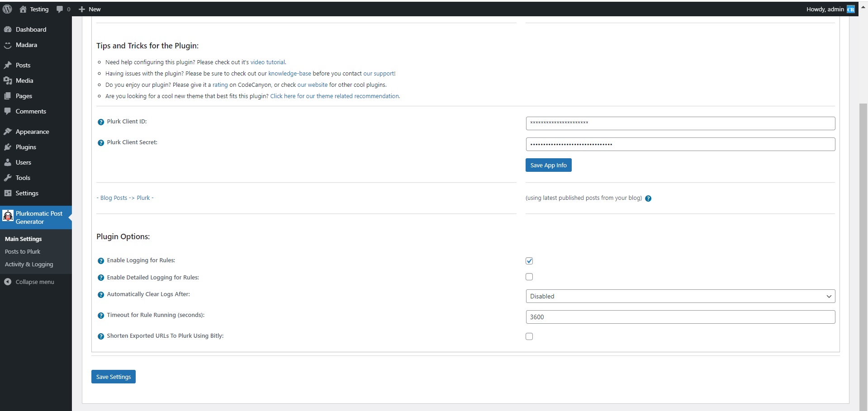The width and height of the screenshot is (868, 411).
Task: Disable the Enable Logging for Rules checkbox
Action: point(529,261)
